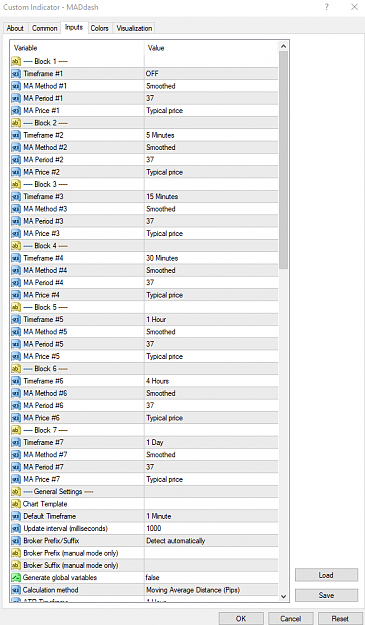Click the icon beside General Settings separator
This screenshot has height=625, width=365.
[x=16, y=491]
